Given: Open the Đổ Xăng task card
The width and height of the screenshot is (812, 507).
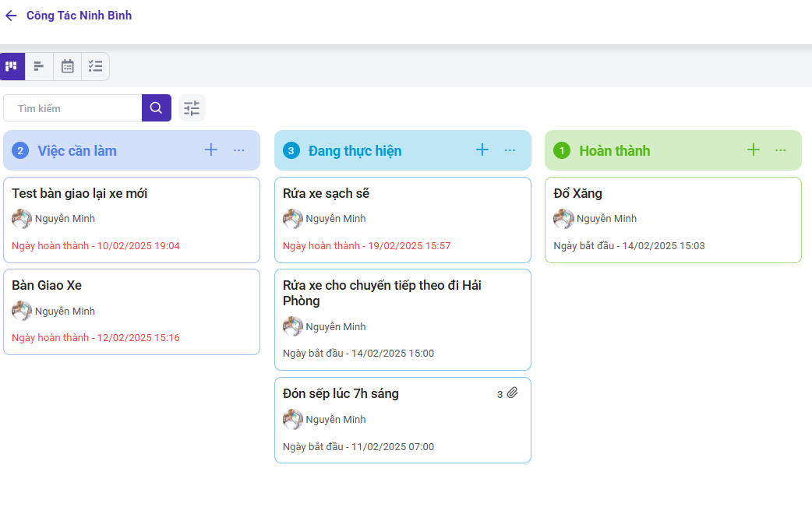Looking at the screenshot, I should pos(577,194).
